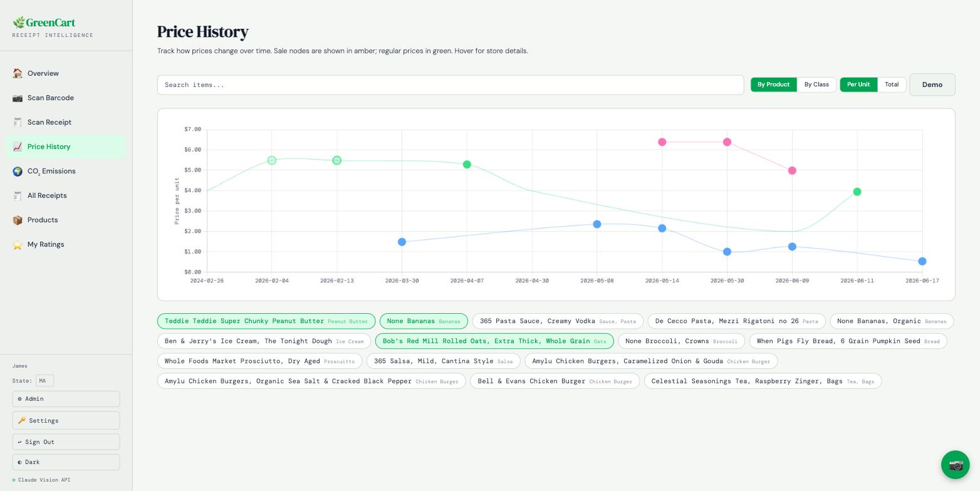980x491 pixels.
Task: Click hollow green point at 2026-02-13
Action: tap(337, 160)
